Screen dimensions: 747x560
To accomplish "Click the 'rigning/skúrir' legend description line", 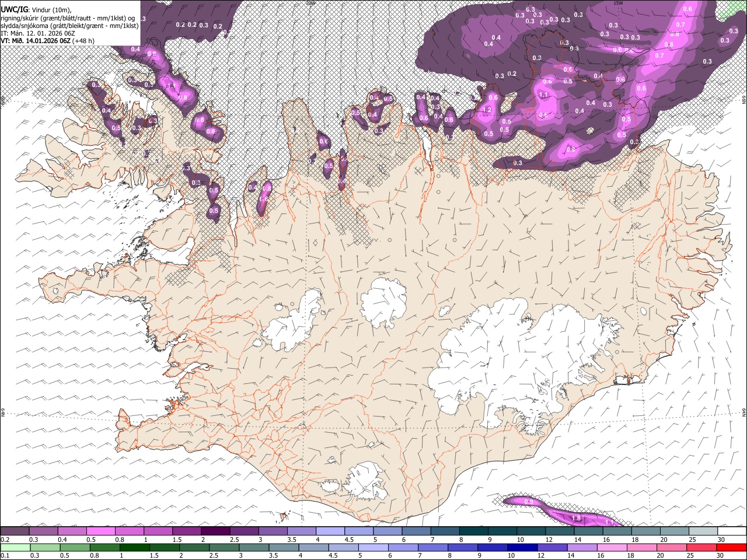I will [x=68, y=18].
